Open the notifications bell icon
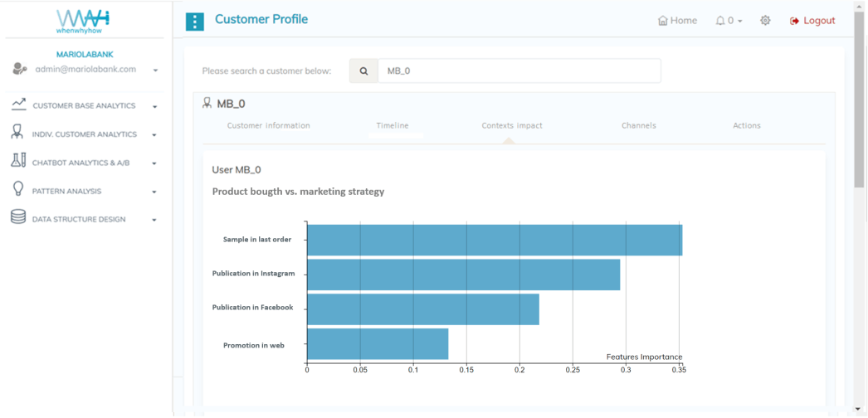 point(720,21)
